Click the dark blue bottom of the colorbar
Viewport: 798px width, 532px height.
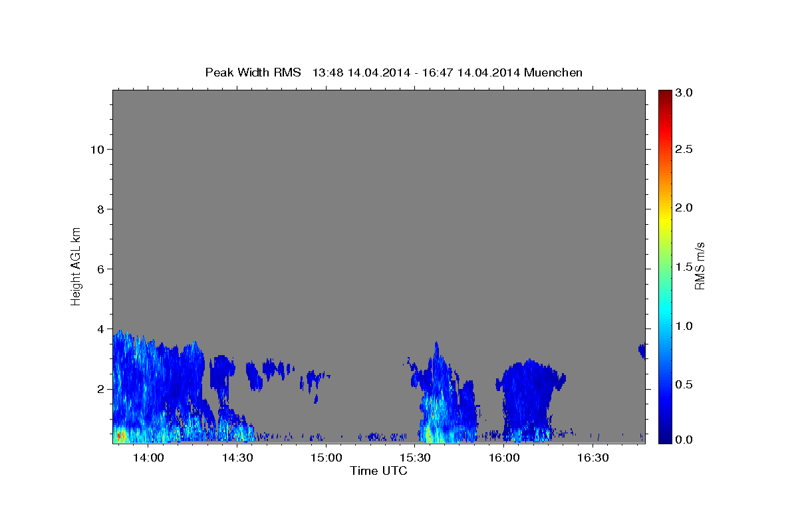[x=664, y=438]
